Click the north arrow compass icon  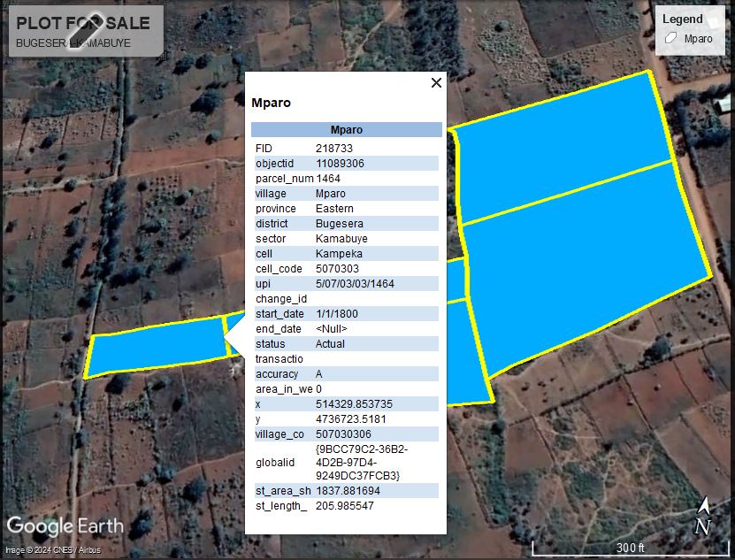coord(703,517)
